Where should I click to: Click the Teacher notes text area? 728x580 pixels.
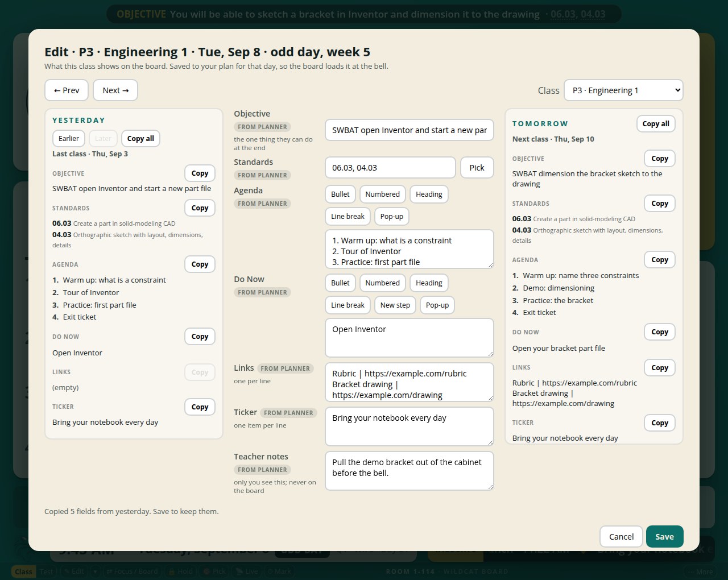(409, 471)
